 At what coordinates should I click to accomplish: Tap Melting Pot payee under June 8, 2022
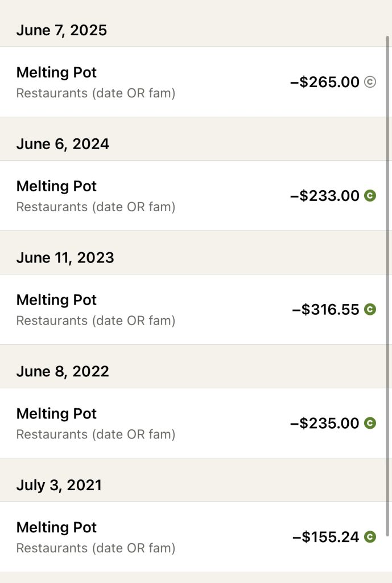pos(56,413)
